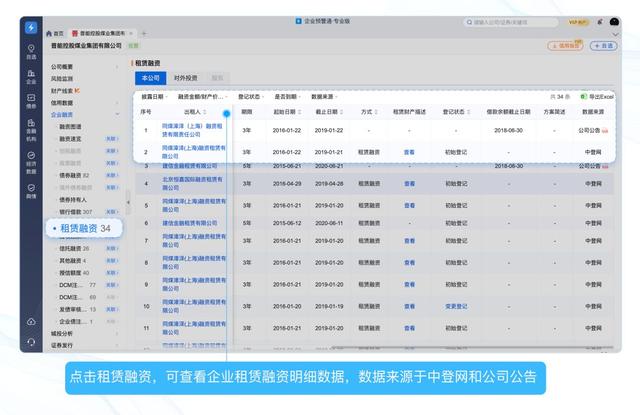The height and width of the screenshot is (415, 640).
Task: Sort by the 起始日期 column header
Action: (287, 112)
